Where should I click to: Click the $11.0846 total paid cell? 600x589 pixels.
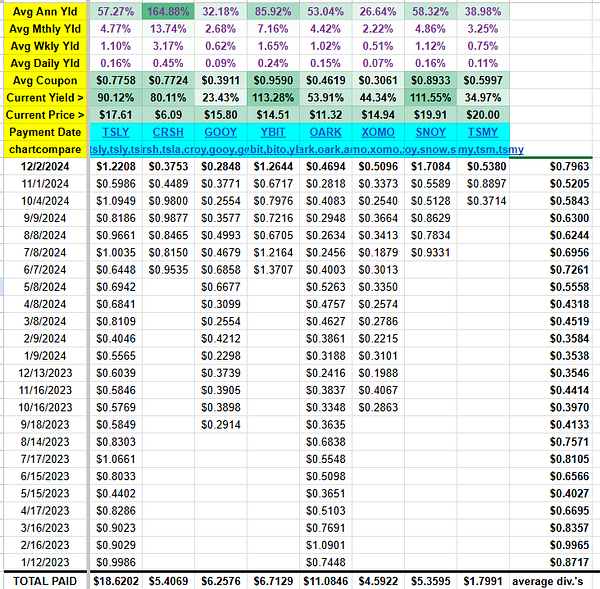pos(325,581)
